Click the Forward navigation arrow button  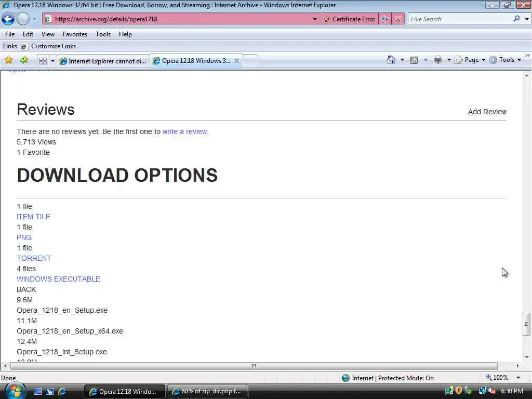click(23, 19)
